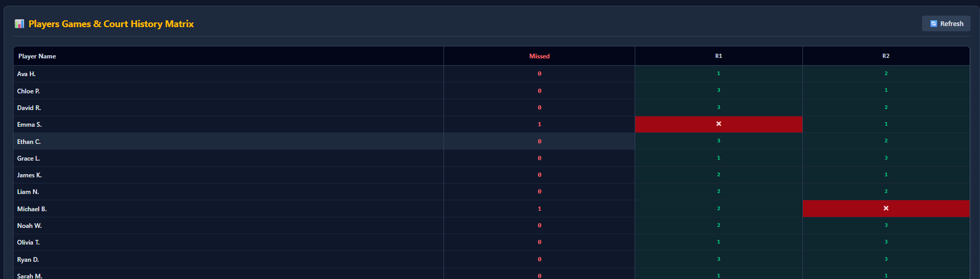Click the Player Name column header
This screenshot has height=279, width=980.
pos(229,56)
